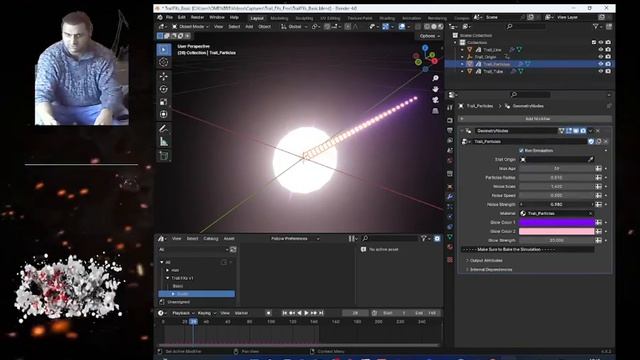Open the Keying dropdown in the timeline

point(207,313)
